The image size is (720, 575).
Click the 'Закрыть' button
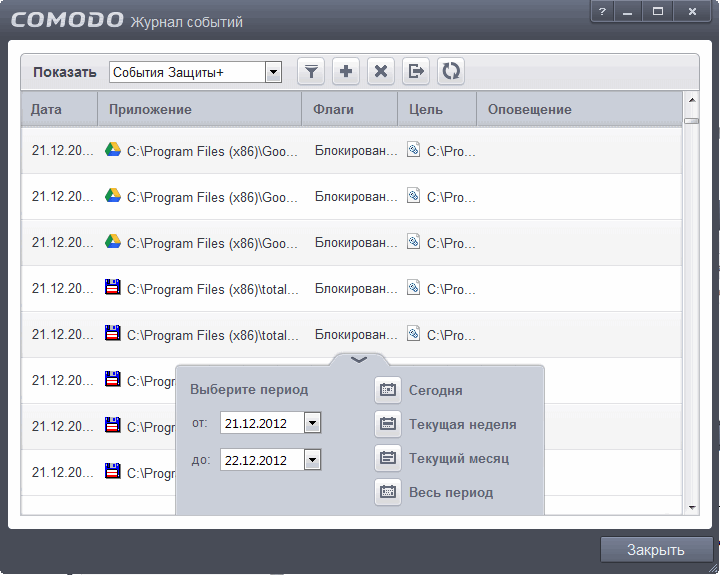pos(656,549)
